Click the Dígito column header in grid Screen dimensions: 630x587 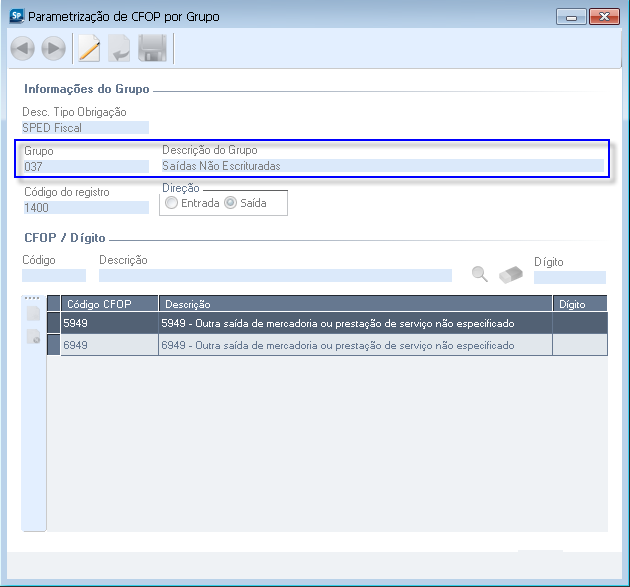[580, 304]
